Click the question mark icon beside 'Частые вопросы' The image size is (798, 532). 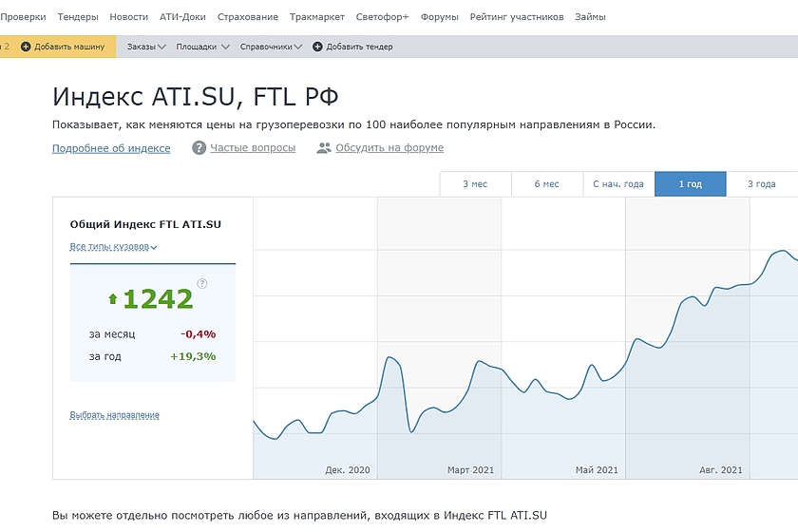click(x=199, y=148)
